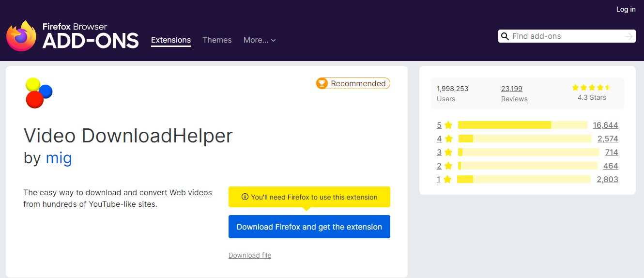
Task: Click the search submit arrow icon
Action: pyautogui.click(x=629, y=36)
